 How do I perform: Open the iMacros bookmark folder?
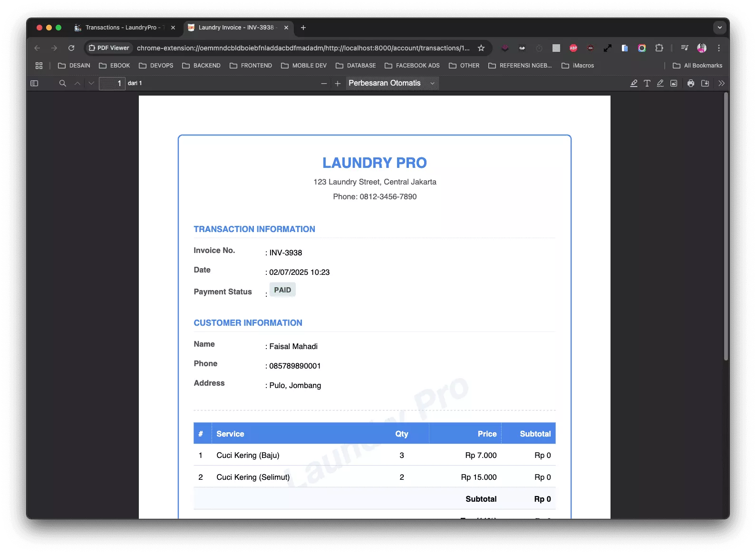(x=578, y=66)
